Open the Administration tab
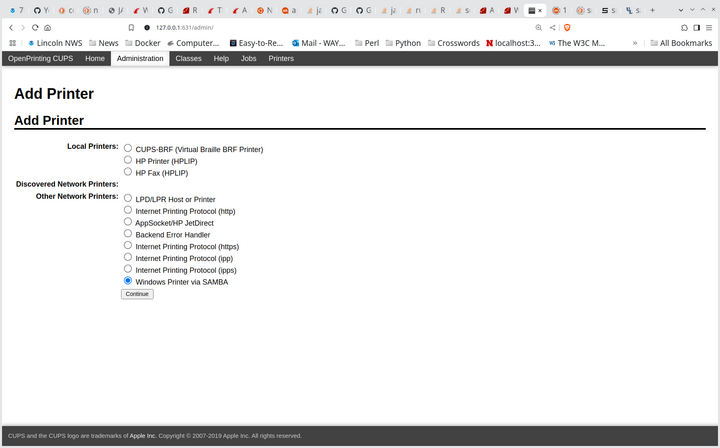 (140, 58)
